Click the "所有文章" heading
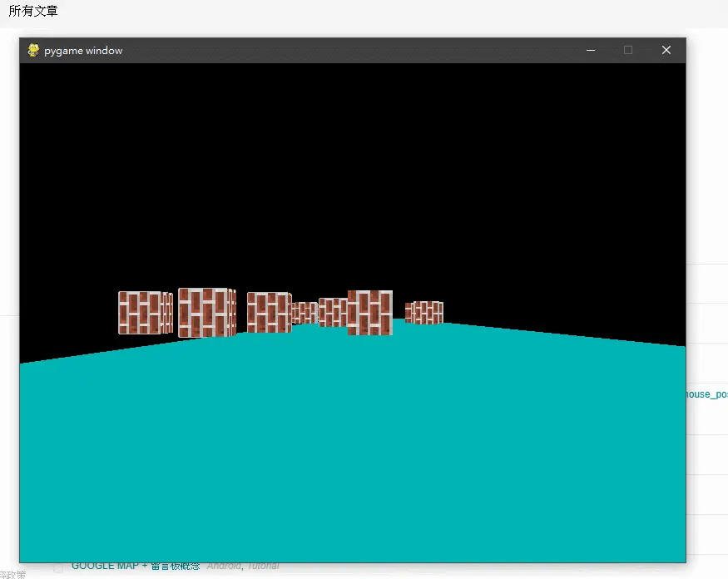The height and width of the screenshot is (579, 728). (x=33, y=11)
